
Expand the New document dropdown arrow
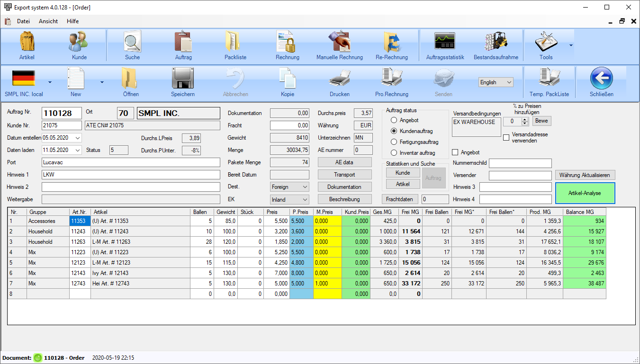click(x=102, y=82)
